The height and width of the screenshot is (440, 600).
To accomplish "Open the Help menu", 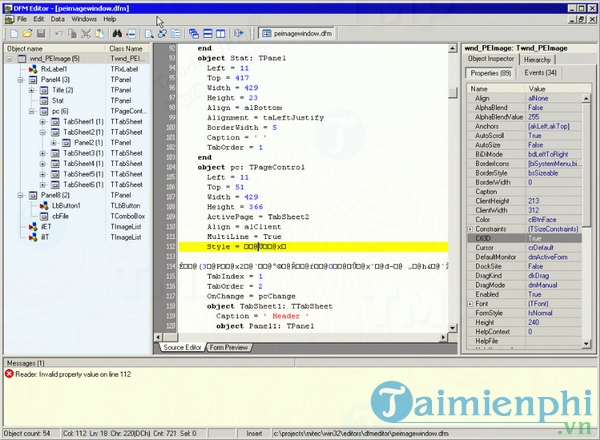I will coord(109,19).
